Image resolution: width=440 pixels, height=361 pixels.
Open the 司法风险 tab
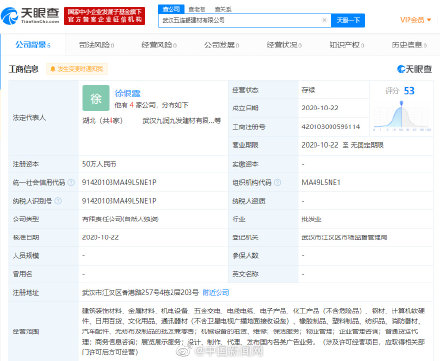96,45
